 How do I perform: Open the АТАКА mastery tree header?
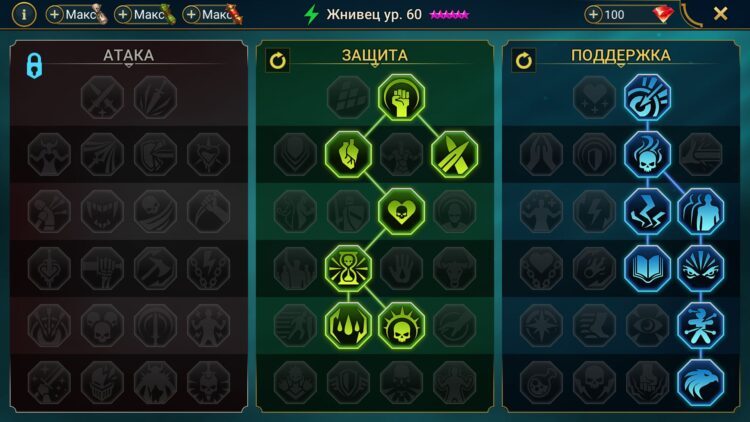coord(129,56)
